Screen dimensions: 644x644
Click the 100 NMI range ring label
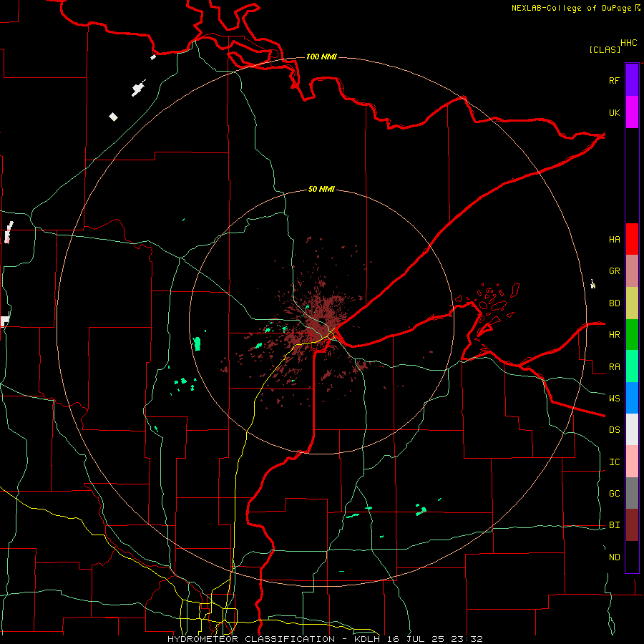pos(321,57)
